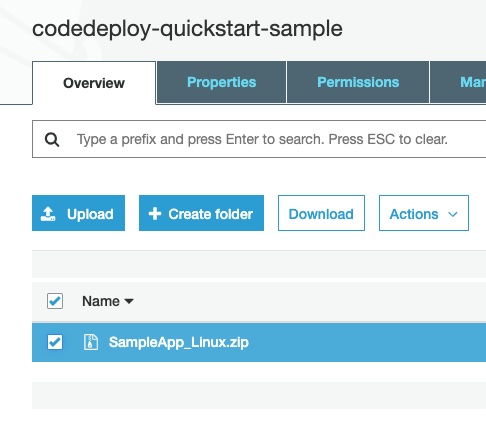Switch to the Permissions tab
This screenshot has height=427, width=486.
[x=358, y=82]
